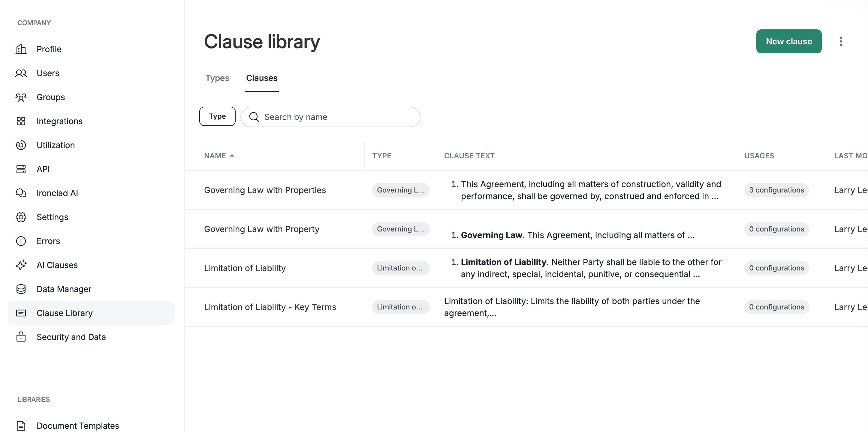Open Security and Data
Viewport: 868px width, 433px height.
(x=91, y=337)
